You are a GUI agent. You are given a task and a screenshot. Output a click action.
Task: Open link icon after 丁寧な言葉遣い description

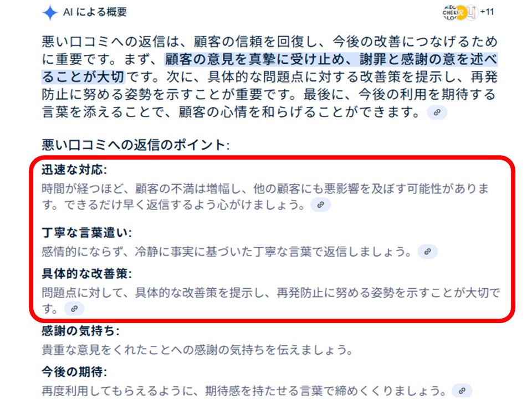[427, 252]
